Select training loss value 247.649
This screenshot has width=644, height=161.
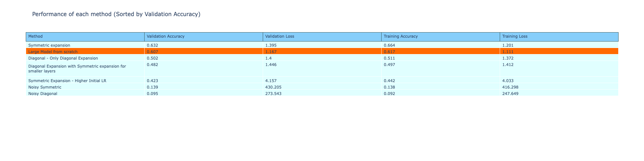pyautogui.click(x=510, y=94)
